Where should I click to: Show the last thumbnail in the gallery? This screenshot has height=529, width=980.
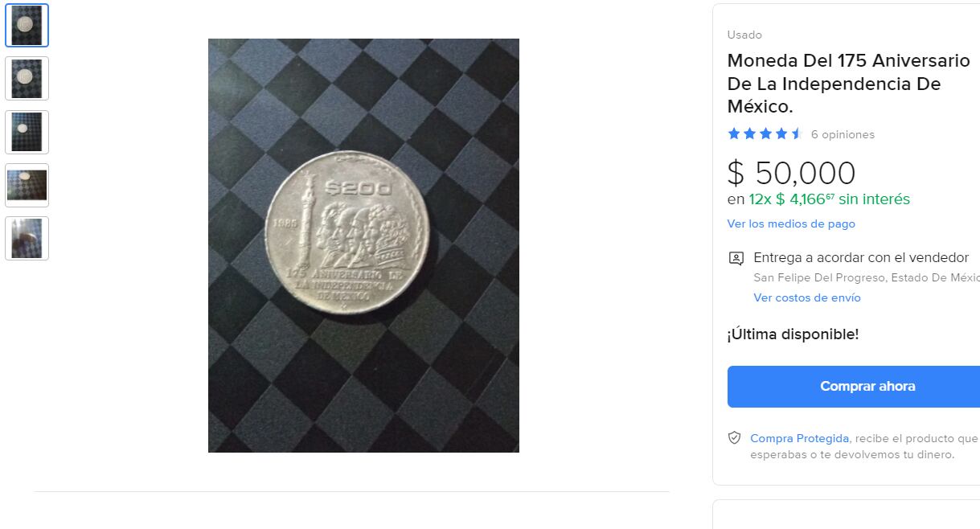pos(27,238)
